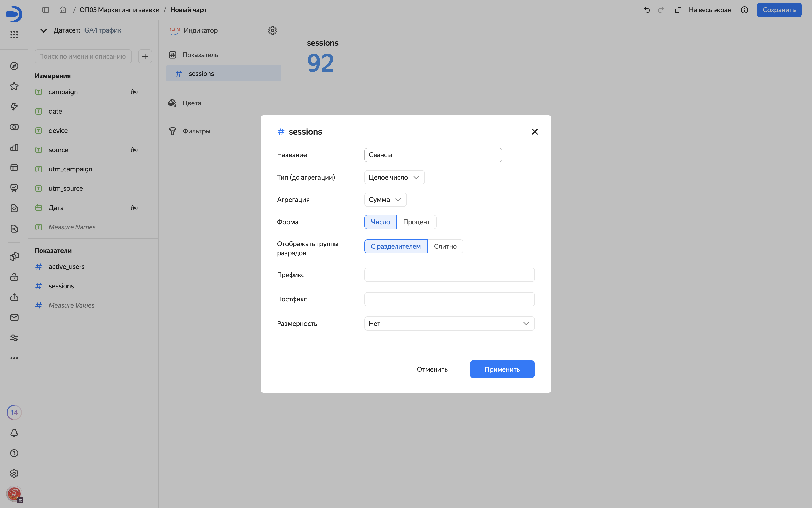Image resolution: width=812 pixels, height=508 pixels.
Task: Open GA4 трафик dataset link
Action: pyautogui.click(x=103, y=30)
